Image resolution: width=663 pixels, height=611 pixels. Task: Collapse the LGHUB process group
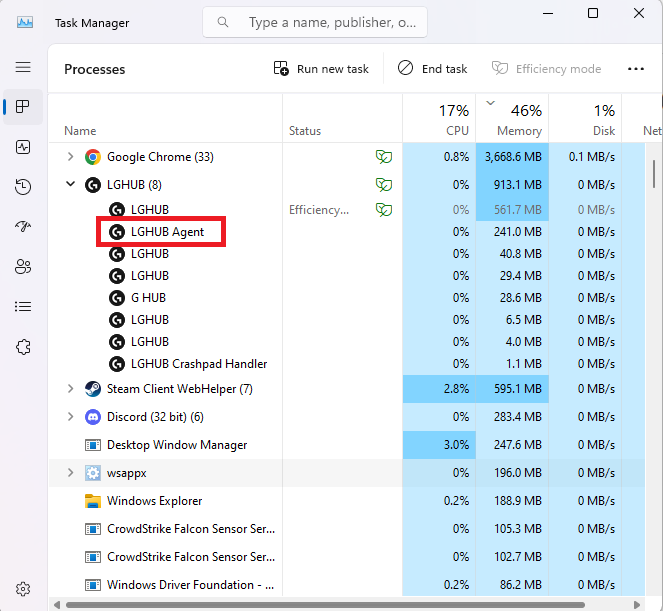[70, 185]
